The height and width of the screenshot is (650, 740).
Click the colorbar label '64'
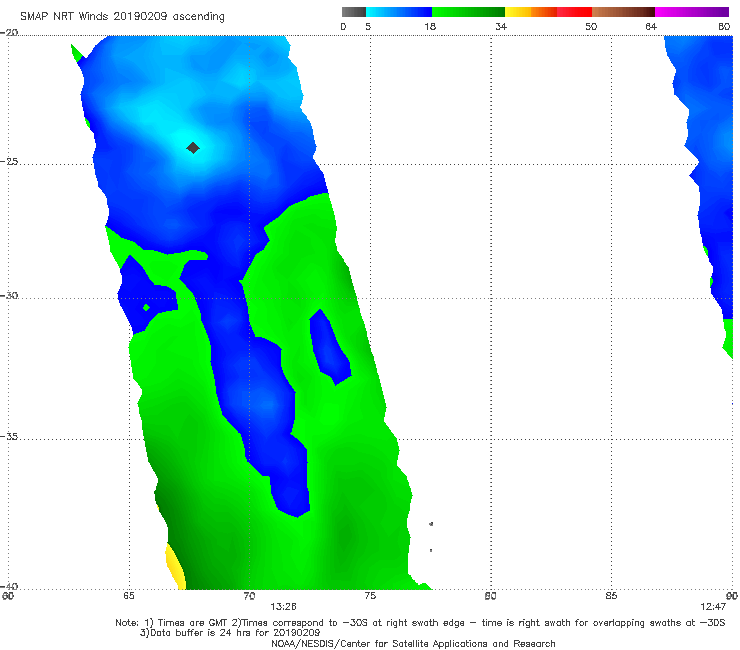click(651, 27)
